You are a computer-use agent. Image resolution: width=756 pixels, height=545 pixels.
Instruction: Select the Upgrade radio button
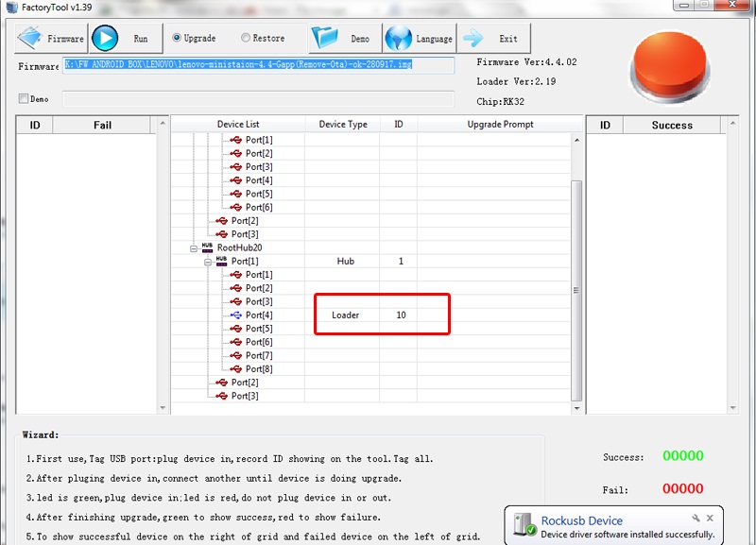178,39
